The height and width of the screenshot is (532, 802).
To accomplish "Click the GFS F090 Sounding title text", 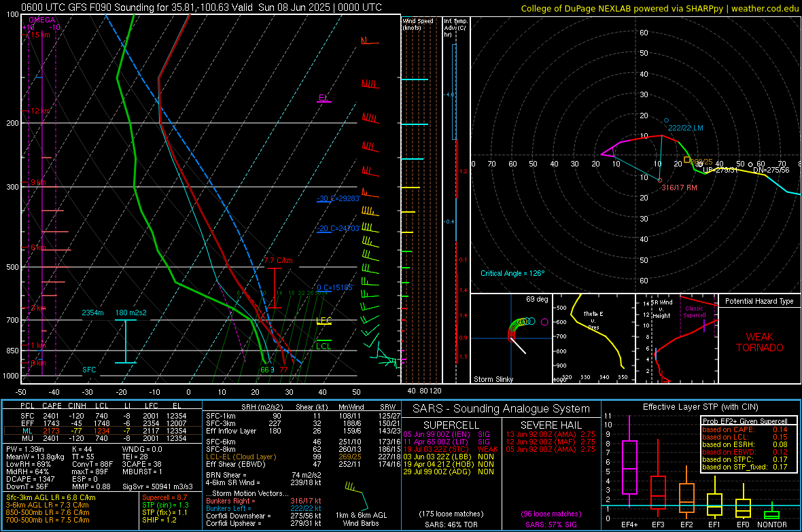I will click(202, 7).
